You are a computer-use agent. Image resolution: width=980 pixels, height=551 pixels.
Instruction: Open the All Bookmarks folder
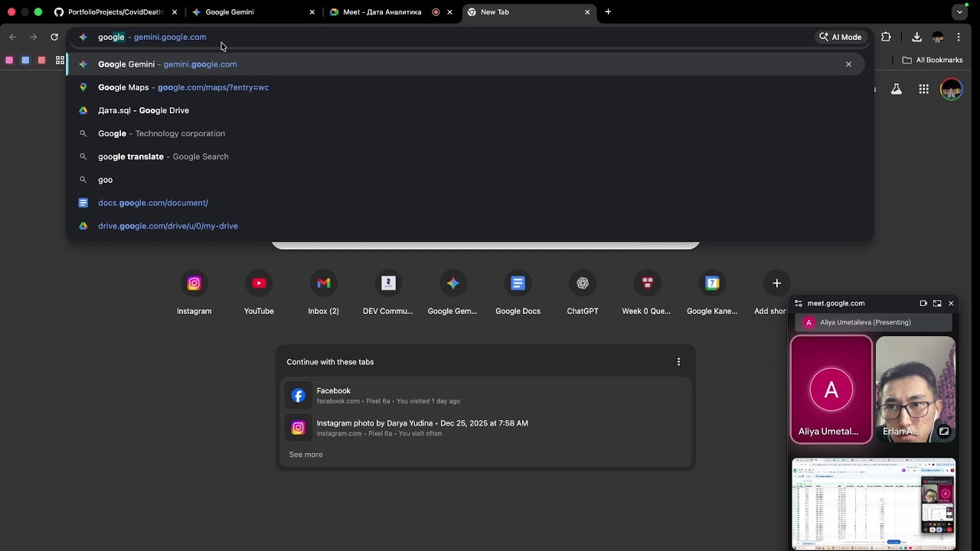[933, 60]
